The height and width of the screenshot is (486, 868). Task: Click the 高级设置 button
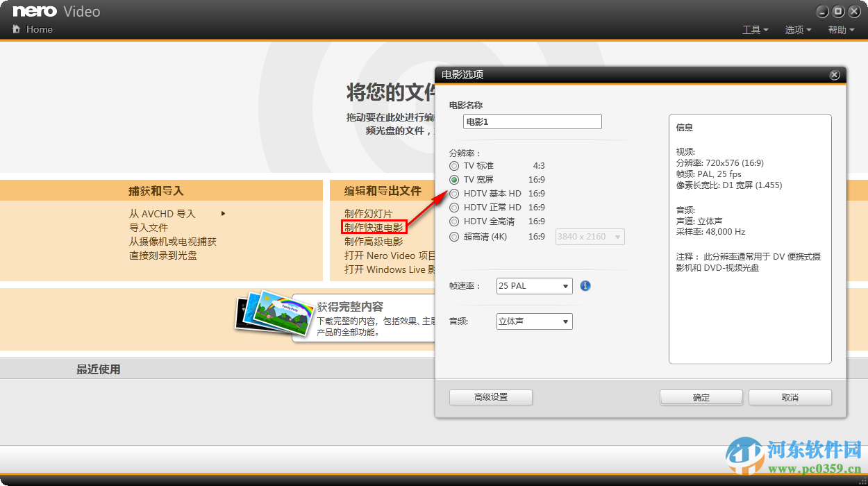pyautogui.click(x=491, y=397)
